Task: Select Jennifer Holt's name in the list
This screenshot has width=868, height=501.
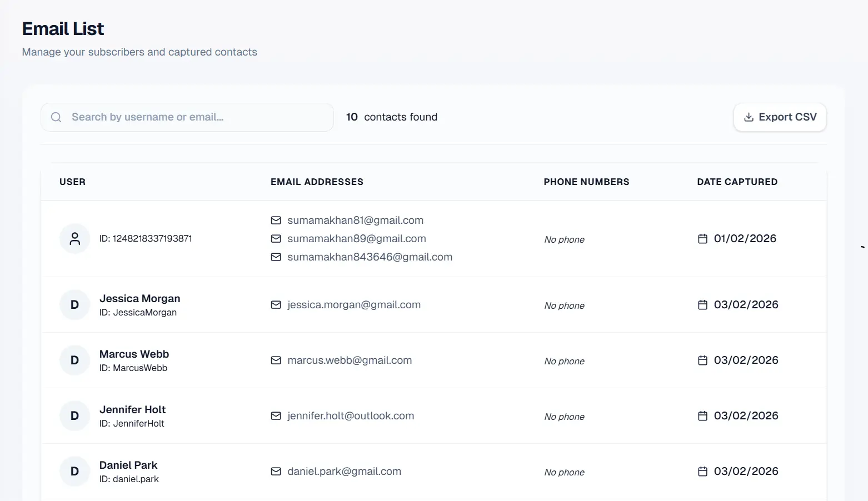Action: 132,409
